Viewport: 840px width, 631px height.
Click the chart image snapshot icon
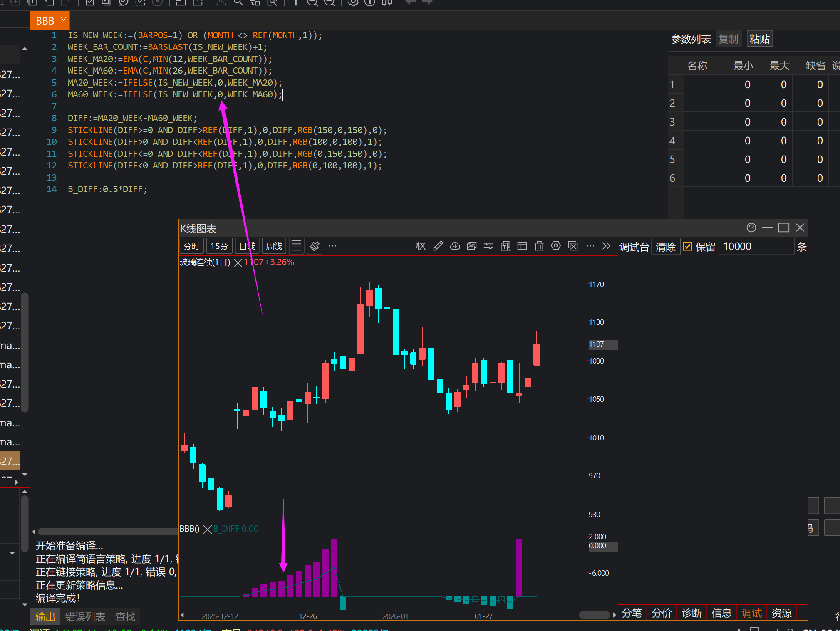[x=472, y=246]
